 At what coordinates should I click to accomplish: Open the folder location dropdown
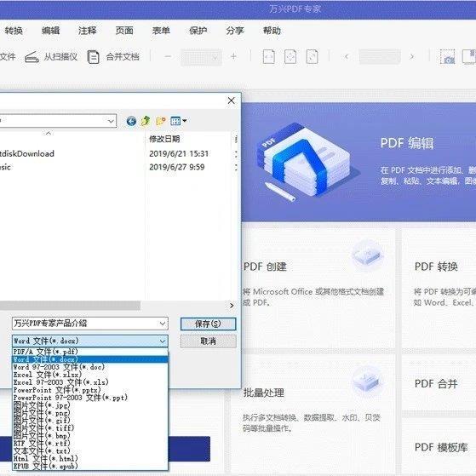point(111,121)
